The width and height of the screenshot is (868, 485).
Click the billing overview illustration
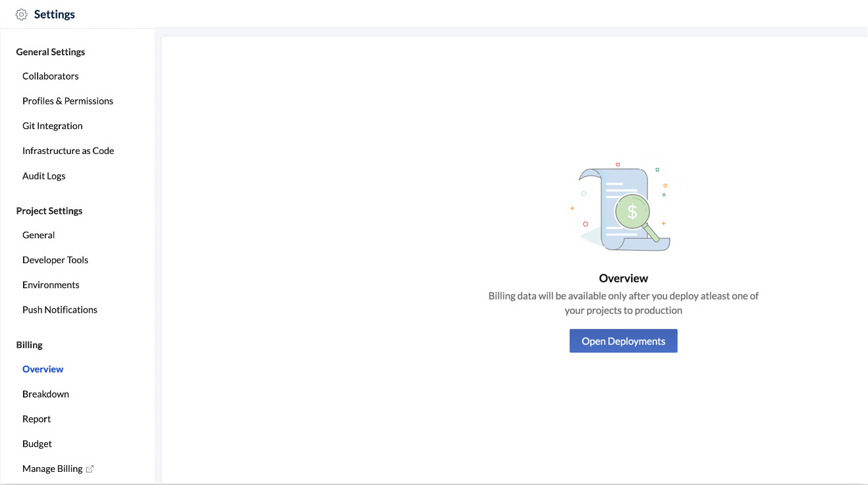(x=623, y=207)
